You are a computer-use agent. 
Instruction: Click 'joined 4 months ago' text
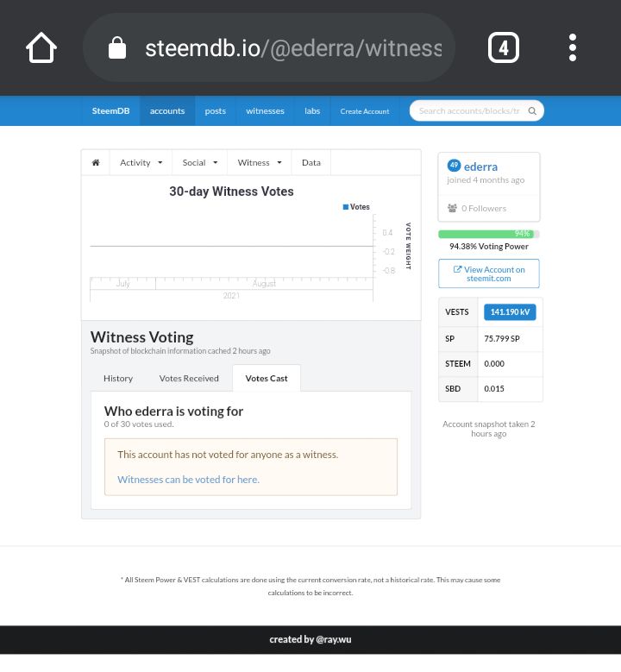pos(486,180)
